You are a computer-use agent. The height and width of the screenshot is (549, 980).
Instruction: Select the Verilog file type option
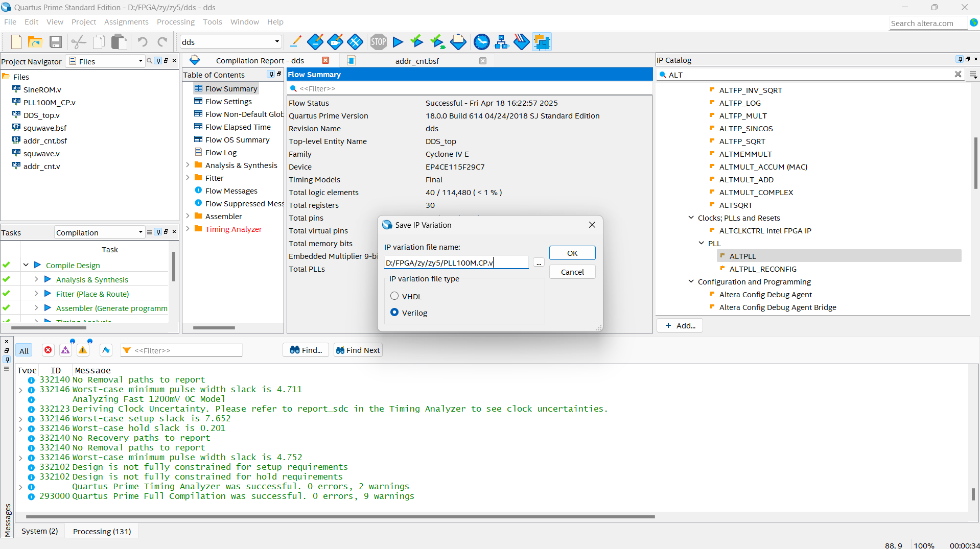click(x=394, y=312)
